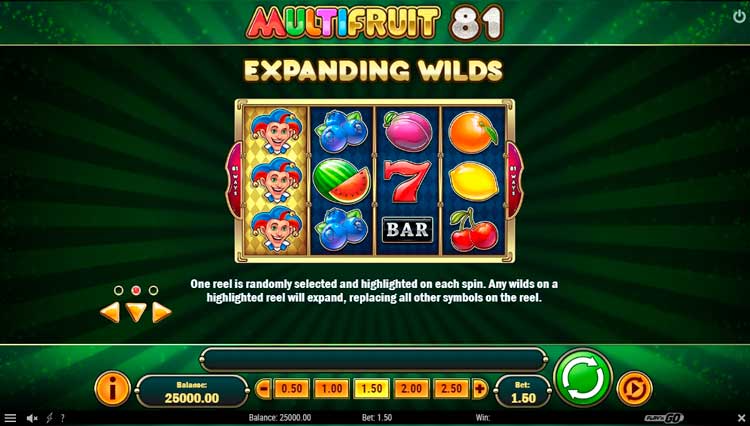Go to previous paytable page arrow

coord(110,313)
